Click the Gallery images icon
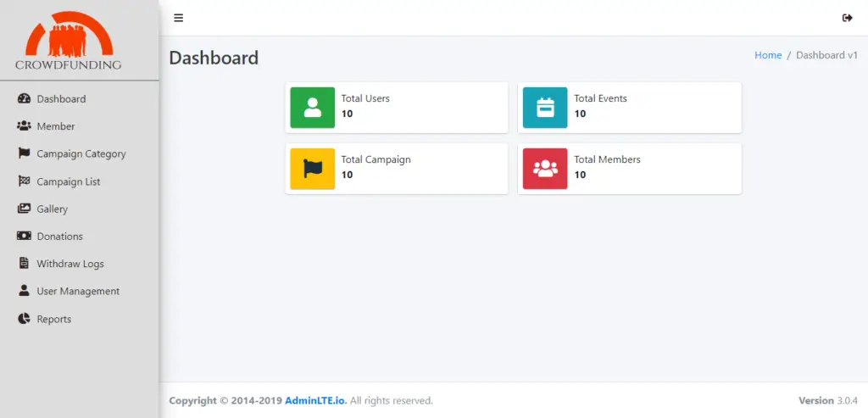This screenshot has width=868, height=418. [x=24, y=209]
